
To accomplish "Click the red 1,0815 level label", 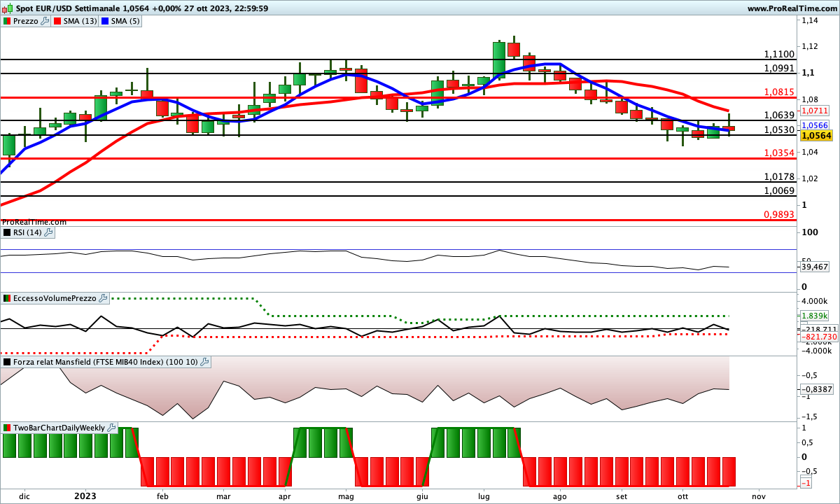I will point(779,92).
